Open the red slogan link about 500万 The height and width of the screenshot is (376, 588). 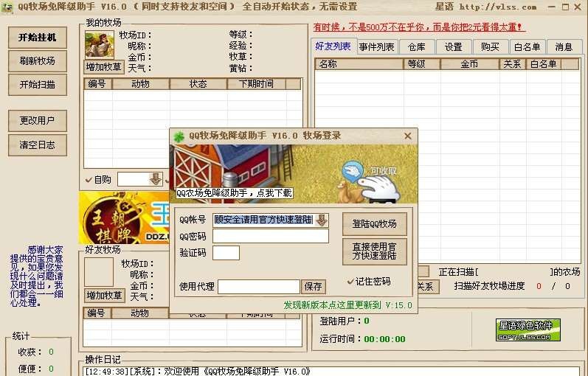point(419,27)
